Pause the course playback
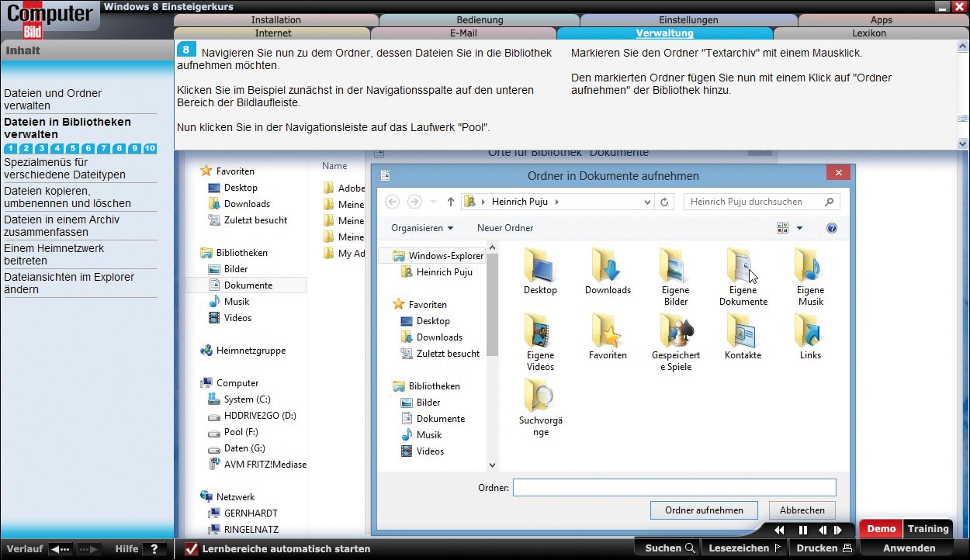970x560 pixels. tap(803, 530)
